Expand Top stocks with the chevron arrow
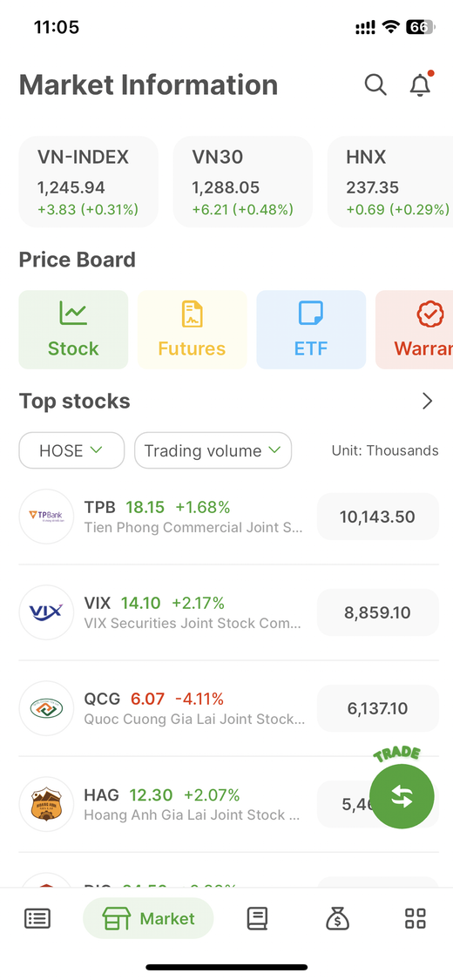This screenshot has height=980, width=453. pyautogui.click(x=428, y=401)
